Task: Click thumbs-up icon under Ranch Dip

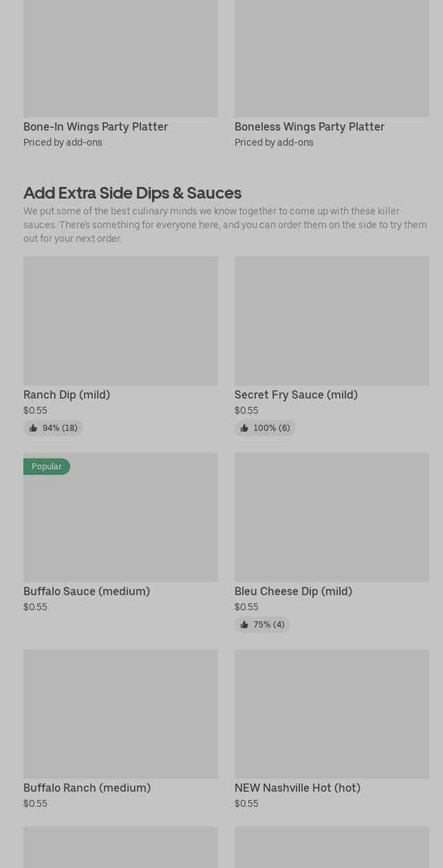Action: (33, 428)
